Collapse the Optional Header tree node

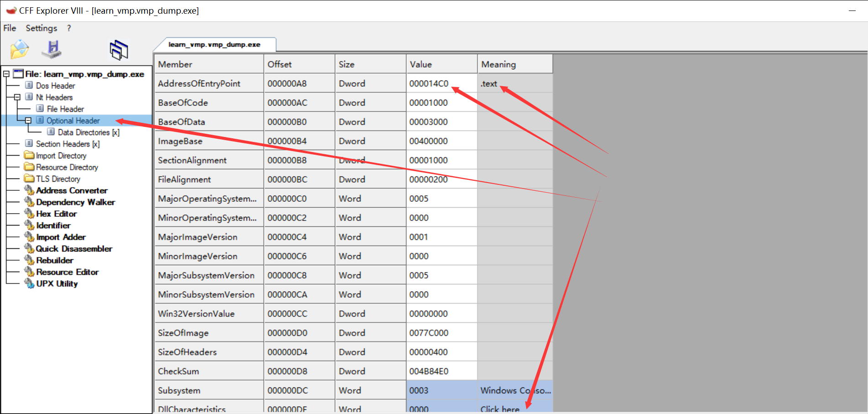[28, 121]
